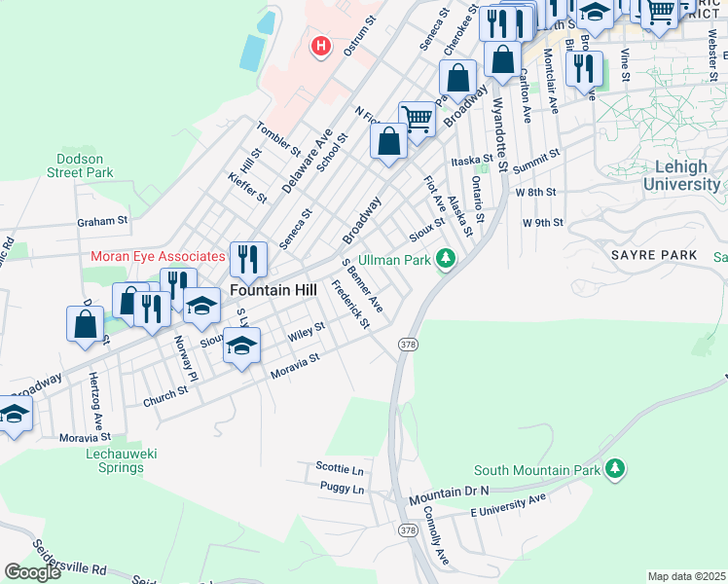Select the Puggy Ln label
This screenshot has height=584, width=728.
coord(343,488)
